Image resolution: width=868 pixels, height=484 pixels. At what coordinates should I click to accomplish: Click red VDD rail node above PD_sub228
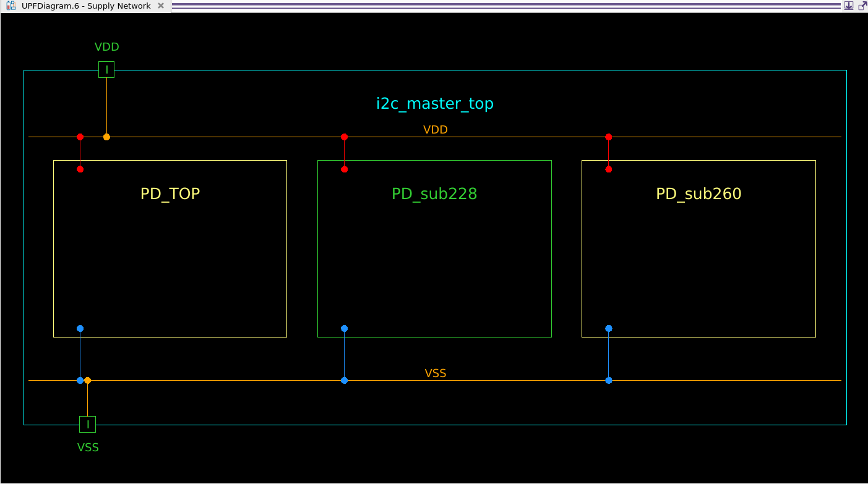click(345, 137)
